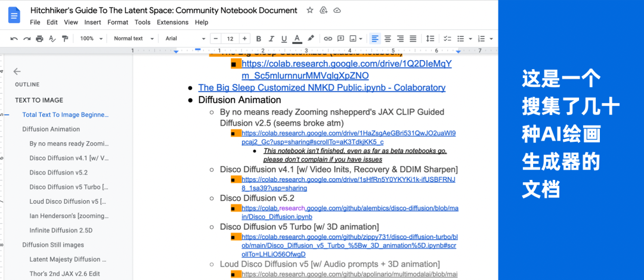
Task: Open the Extensions menu
Action: 173,22
